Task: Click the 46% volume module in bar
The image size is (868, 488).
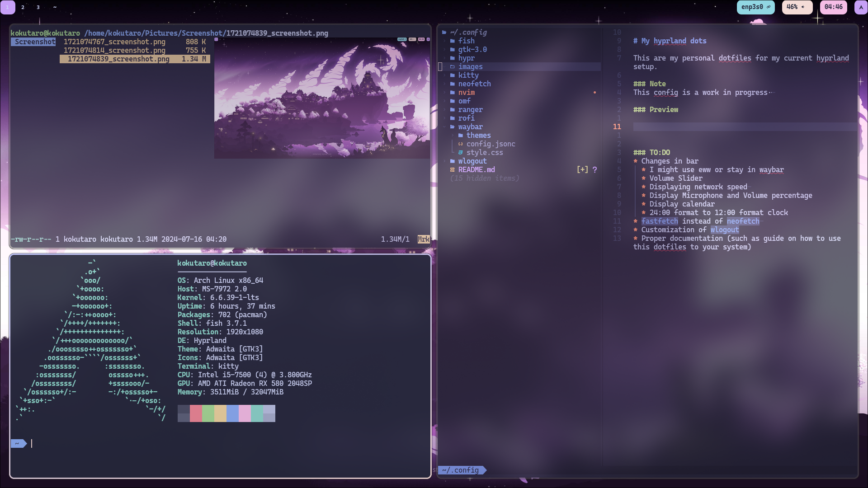Action: 797,7
